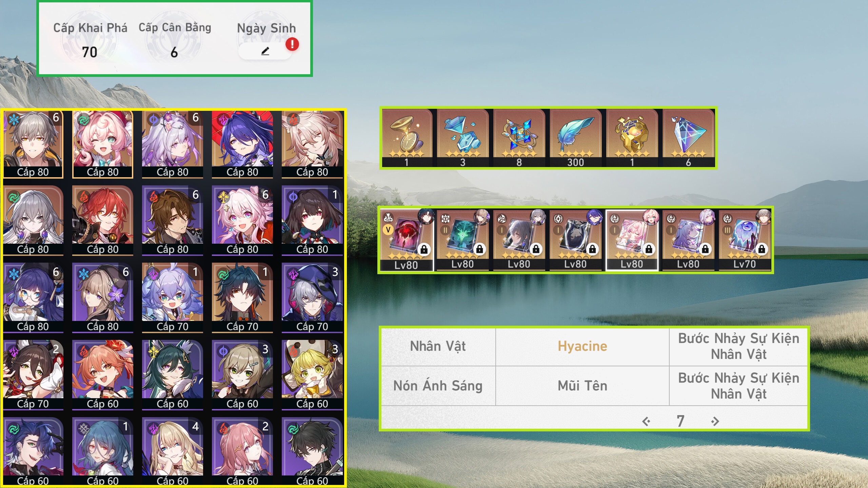Click the red exclamation alert badge
This screenshot has height=488, width=868.
(292, 44)
